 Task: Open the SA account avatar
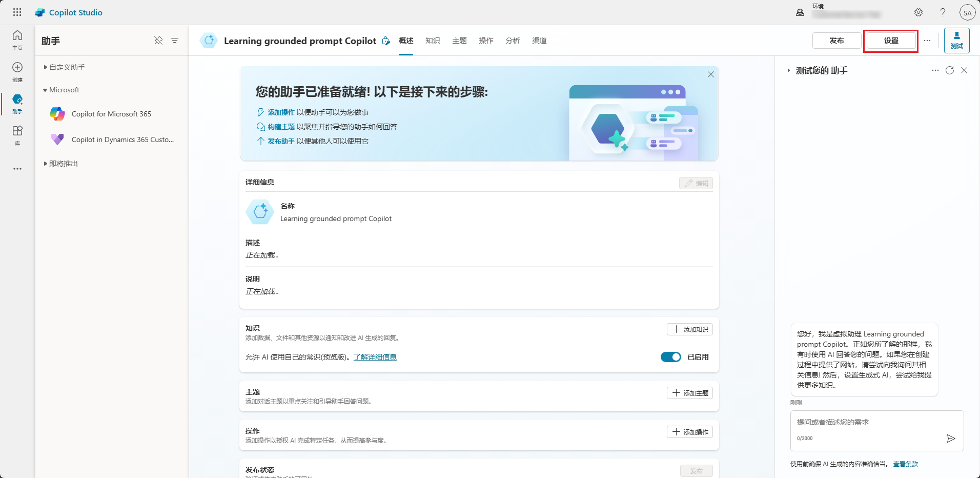(x=967, y=12)
